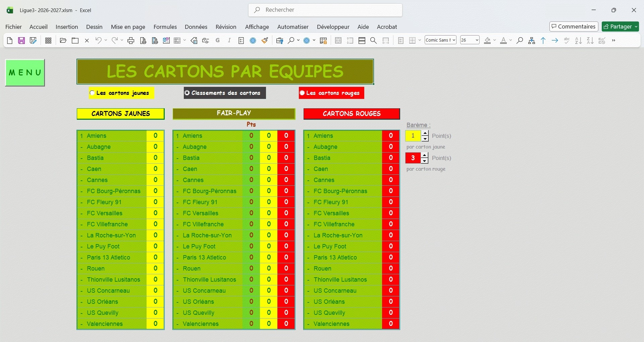Click the Print icon

(131, 41)
